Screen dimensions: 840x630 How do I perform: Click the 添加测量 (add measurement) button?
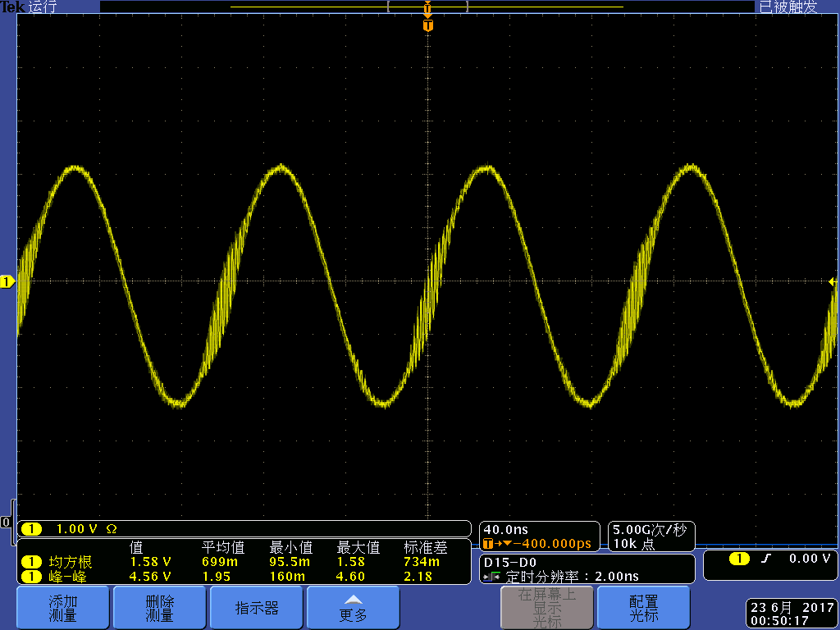pyautogui.click(x=62, y=608)
